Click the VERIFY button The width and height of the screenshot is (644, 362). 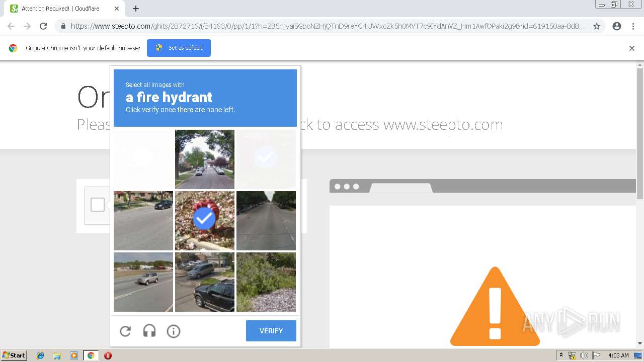(x=271, y=331)
